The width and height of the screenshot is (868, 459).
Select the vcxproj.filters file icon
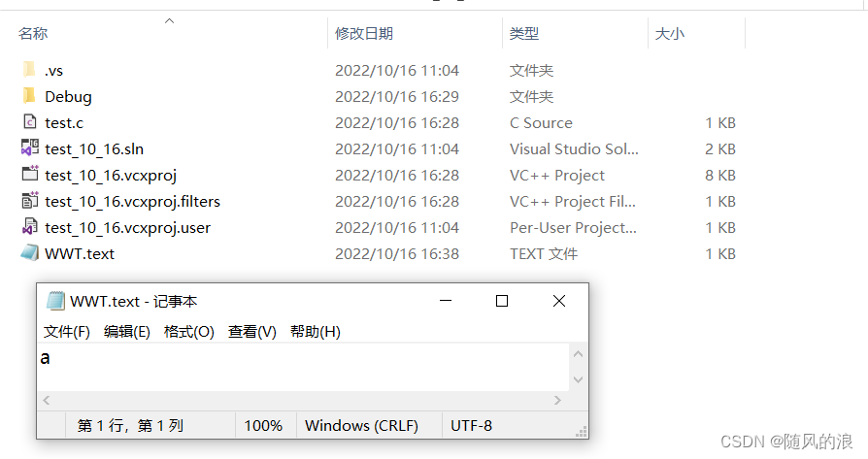tap(29, 201)
